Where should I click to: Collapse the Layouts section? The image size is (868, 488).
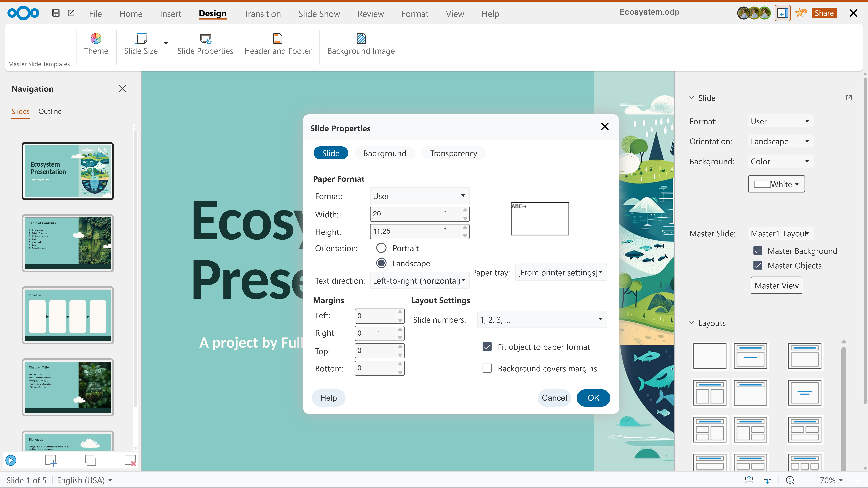point(692,323)
